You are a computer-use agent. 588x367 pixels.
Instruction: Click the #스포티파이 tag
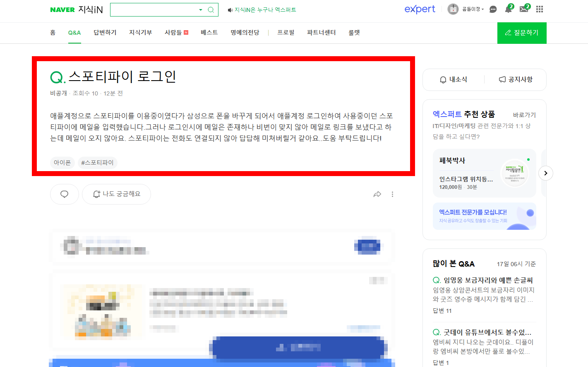[x=98, y=162]
